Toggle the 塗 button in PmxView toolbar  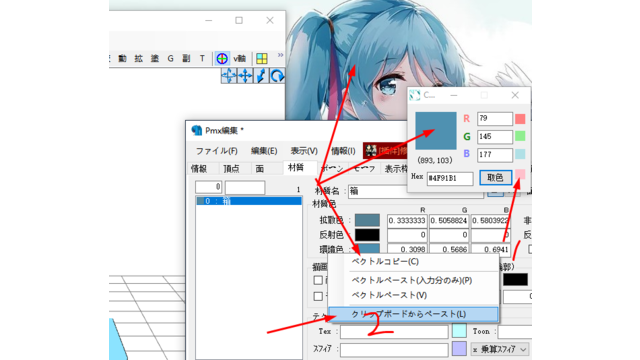(155, 59)
